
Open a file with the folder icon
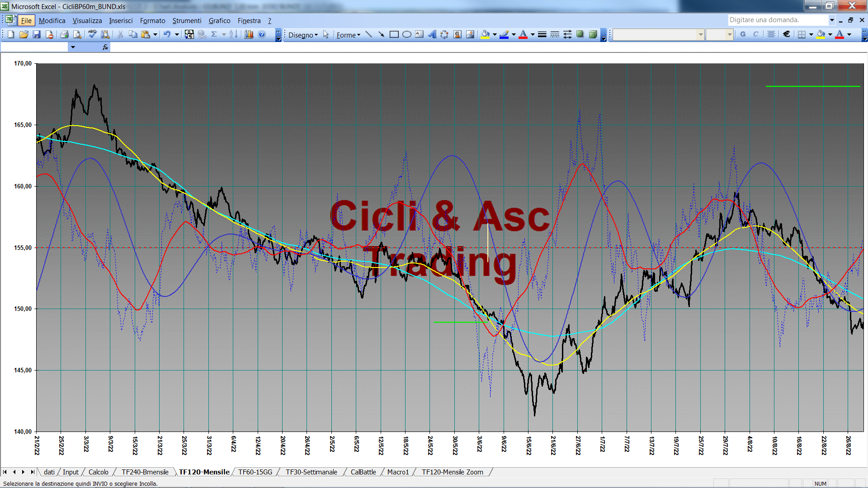(x=24, y=34)
